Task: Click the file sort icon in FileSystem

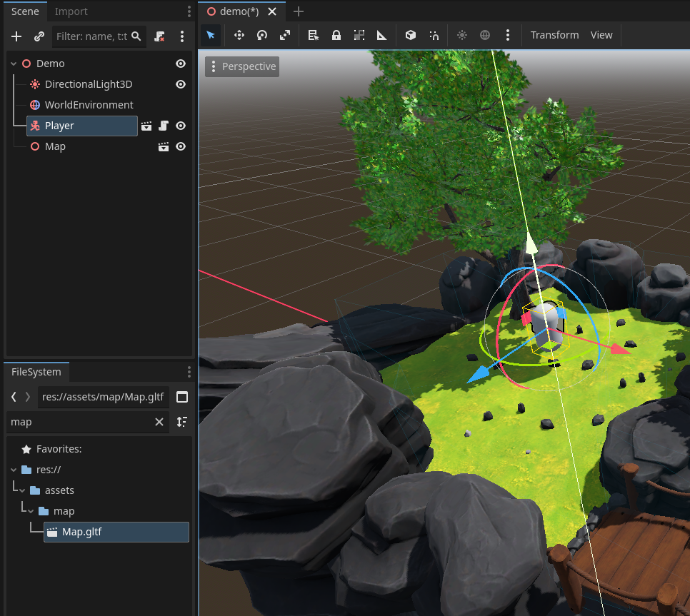Action: coord(182,422)
